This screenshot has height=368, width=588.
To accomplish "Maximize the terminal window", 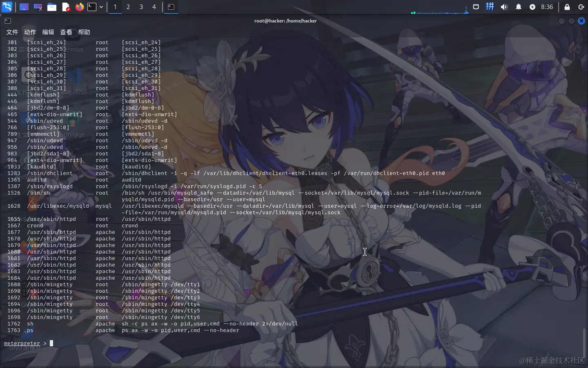I will pyautogui.click(x=572, y=21).
